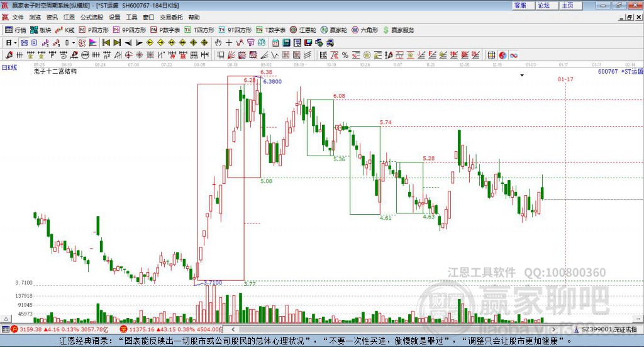Select the red target circle tool

point(128,55)
